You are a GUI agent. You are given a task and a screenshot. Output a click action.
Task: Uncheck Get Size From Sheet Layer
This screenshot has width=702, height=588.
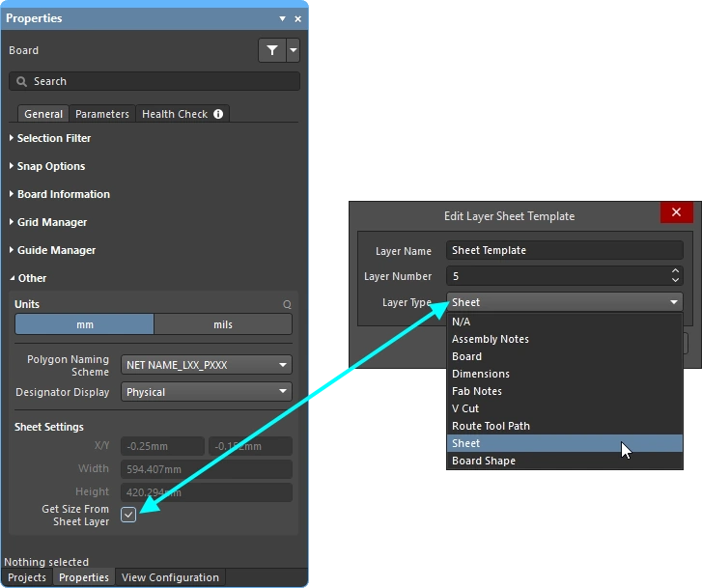tap(128, 515)
